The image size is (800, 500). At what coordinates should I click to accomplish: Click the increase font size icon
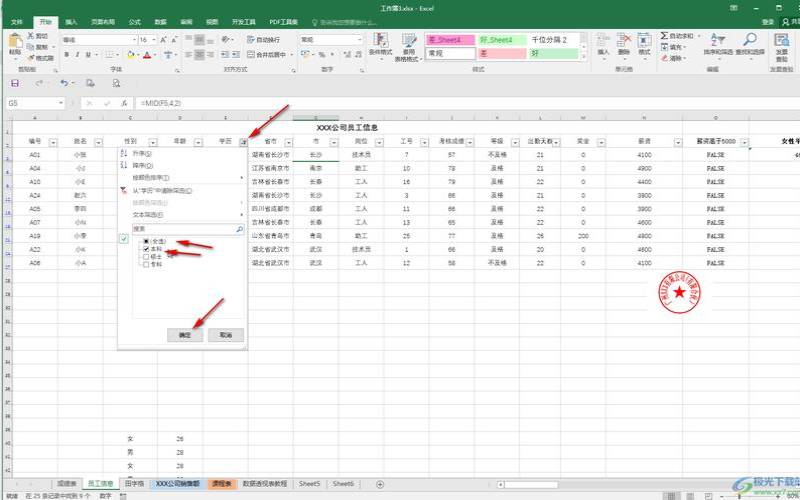163,40
